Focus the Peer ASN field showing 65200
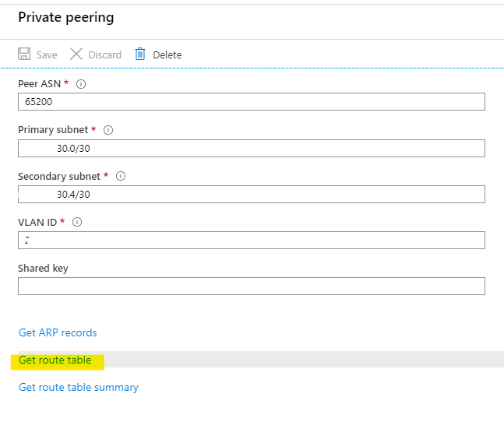The image size is (504, 429). pyautogui.click(x=251, y=102)
